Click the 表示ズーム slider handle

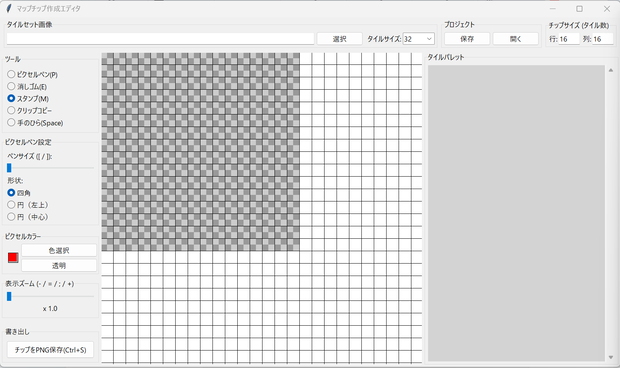(9, 296)
